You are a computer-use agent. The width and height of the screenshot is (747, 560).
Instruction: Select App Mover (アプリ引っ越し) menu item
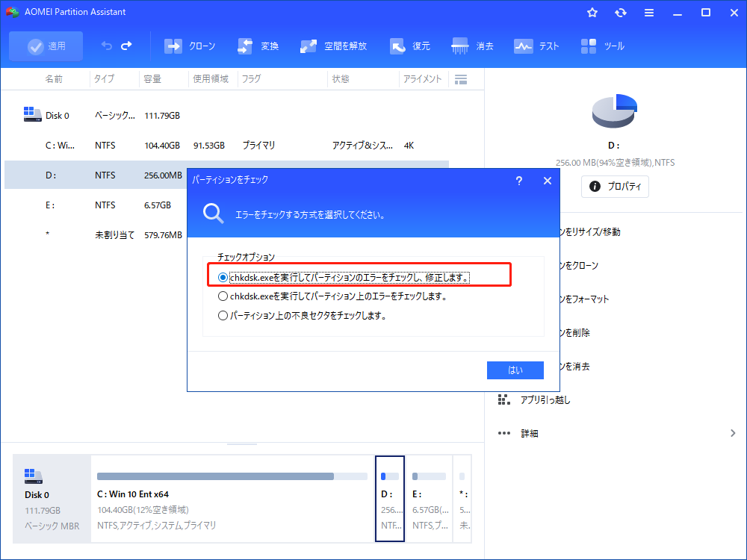click(x=545, y=399)
